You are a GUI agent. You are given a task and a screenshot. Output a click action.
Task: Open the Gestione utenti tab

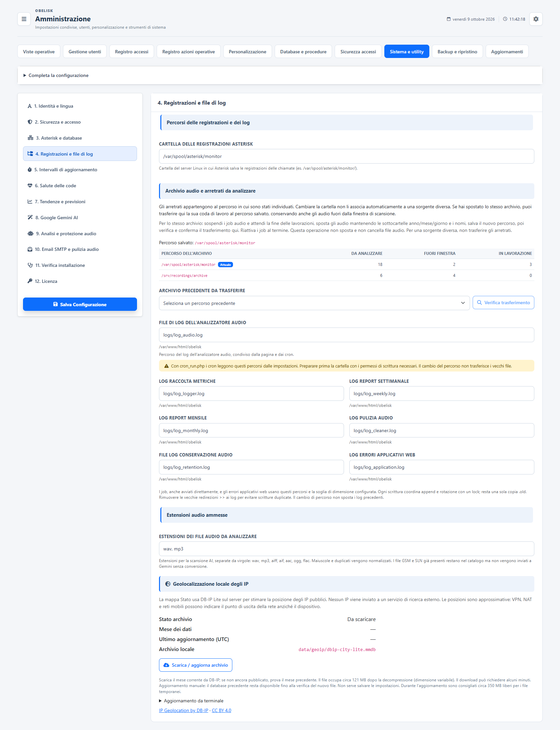coord(85,52)
